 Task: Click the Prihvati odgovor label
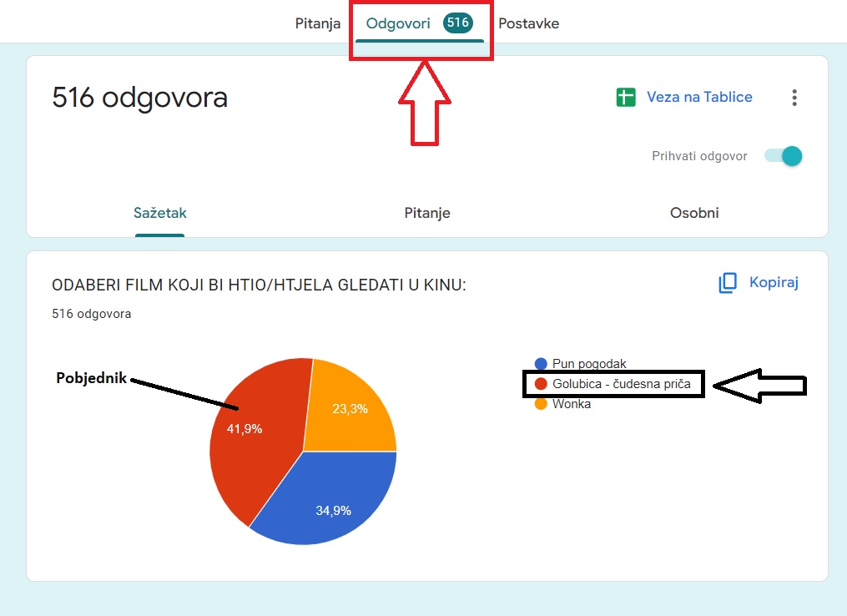pos(699,156)
